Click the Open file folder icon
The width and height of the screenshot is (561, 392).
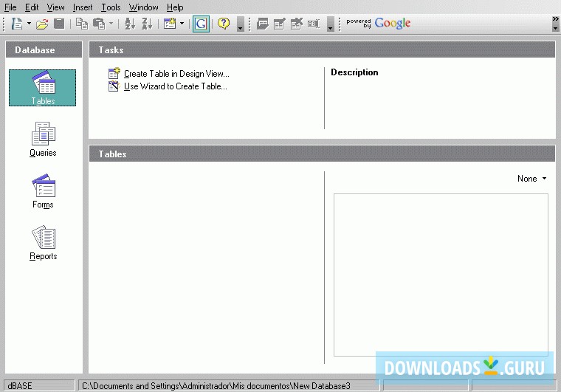click(42, 24)
